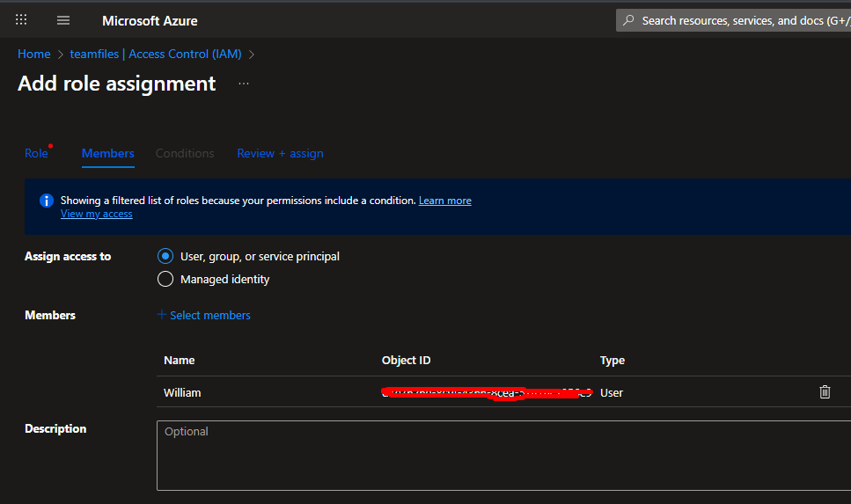Screen dimensions: 851x504
Task: Click Select members link
Action: click(209, 315)
